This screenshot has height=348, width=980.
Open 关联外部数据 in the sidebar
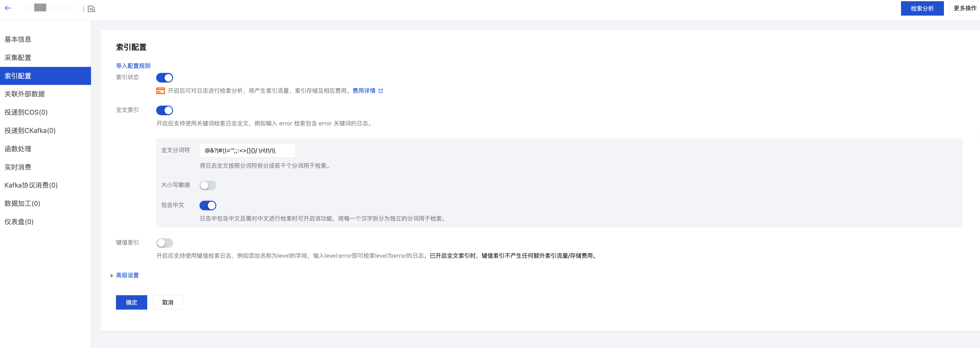(x=45, y=94)
